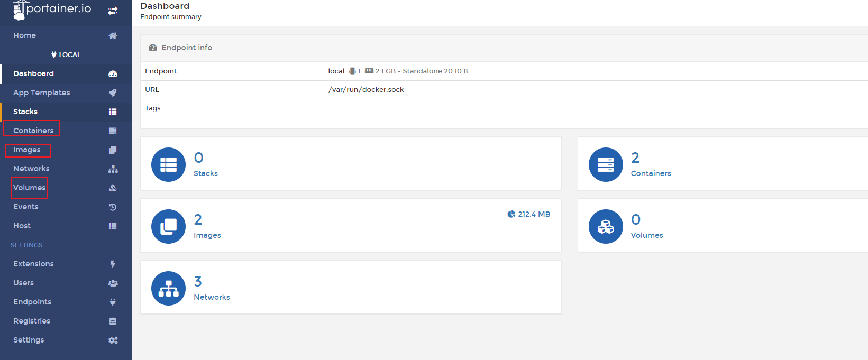Click the portainer.io logo
868x360 pixels.
pos(52,10)
